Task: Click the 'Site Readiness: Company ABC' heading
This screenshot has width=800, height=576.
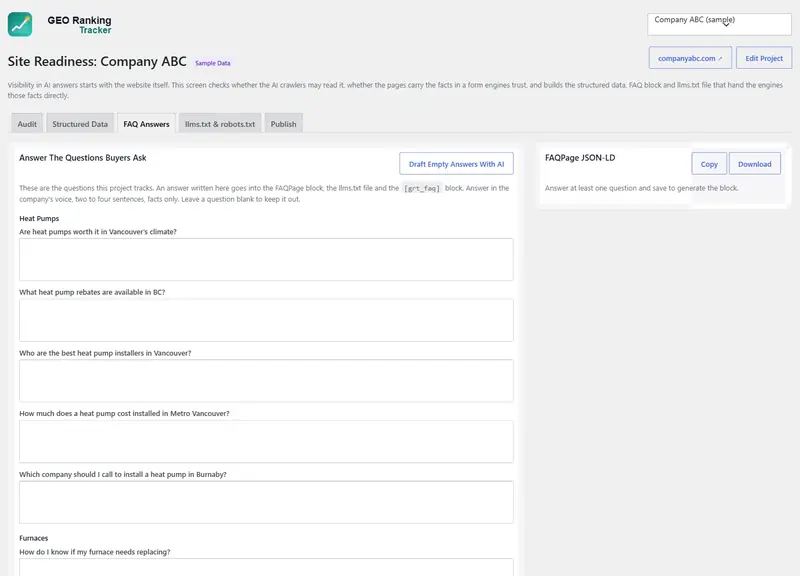Action: click(x=97, y=61)
